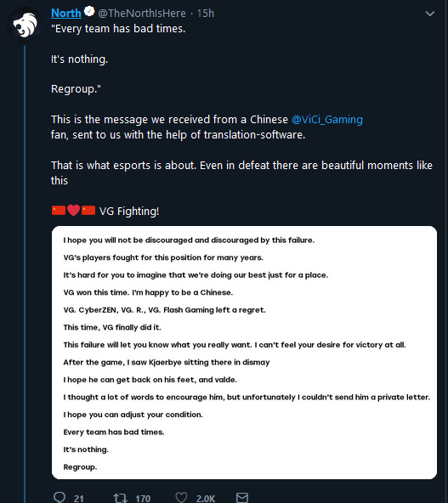This screenshot has height=503, width=448.
Task: Open the @TheNorthIsHere handle
Action: click(142, 14)
